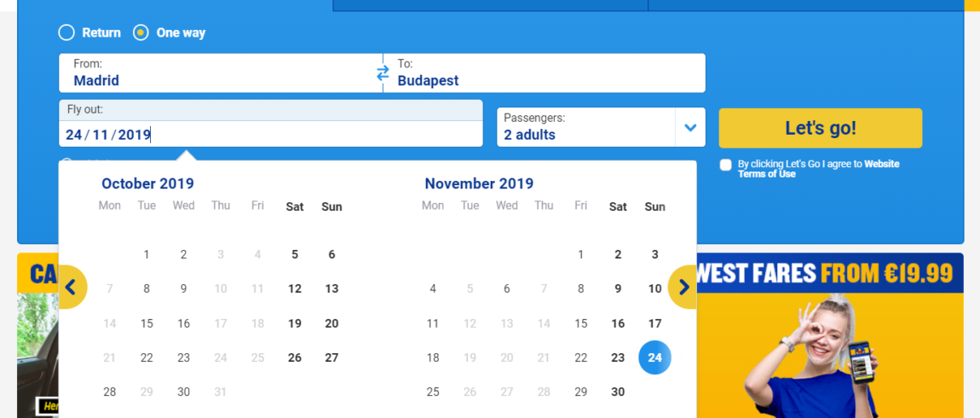The width and height of the screenshot is (980, 418).
Task: Pick 24 November on the calendar
Action: point(654,358)
